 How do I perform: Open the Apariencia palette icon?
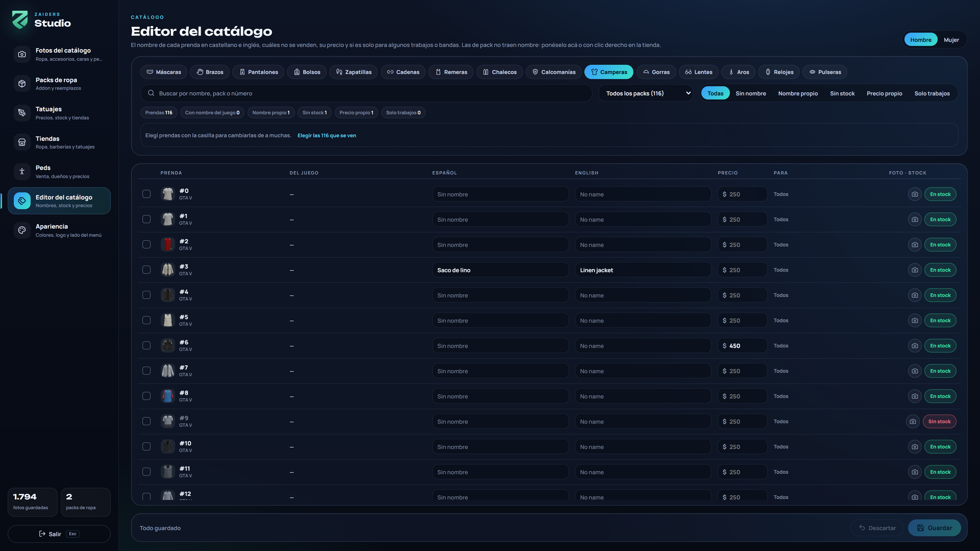pos(22,230)
